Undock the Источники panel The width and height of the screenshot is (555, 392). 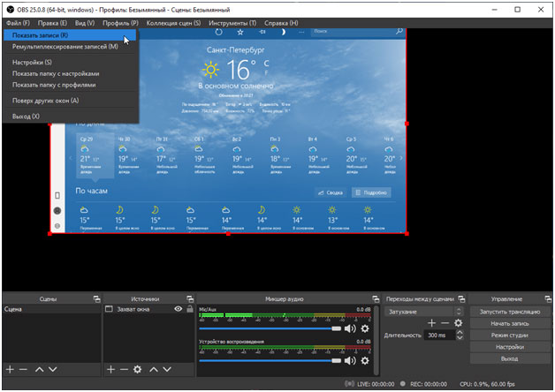190,299
